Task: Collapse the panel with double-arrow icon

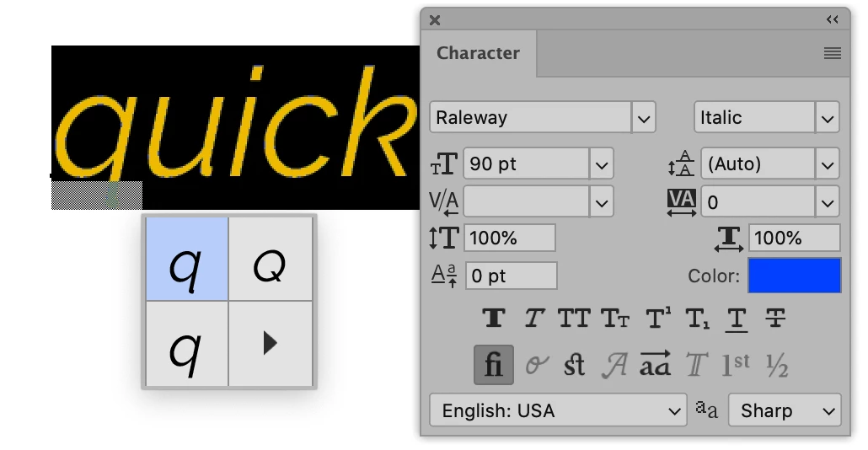Action: [x=833, y=20]
